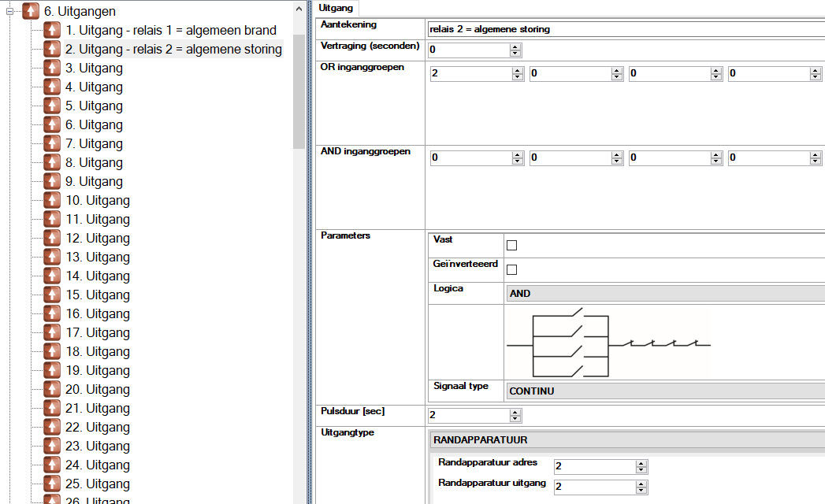Click the icon next to 7. Uitgang
The width and height of the screenshot is (825, 504).
pos(52,143)
